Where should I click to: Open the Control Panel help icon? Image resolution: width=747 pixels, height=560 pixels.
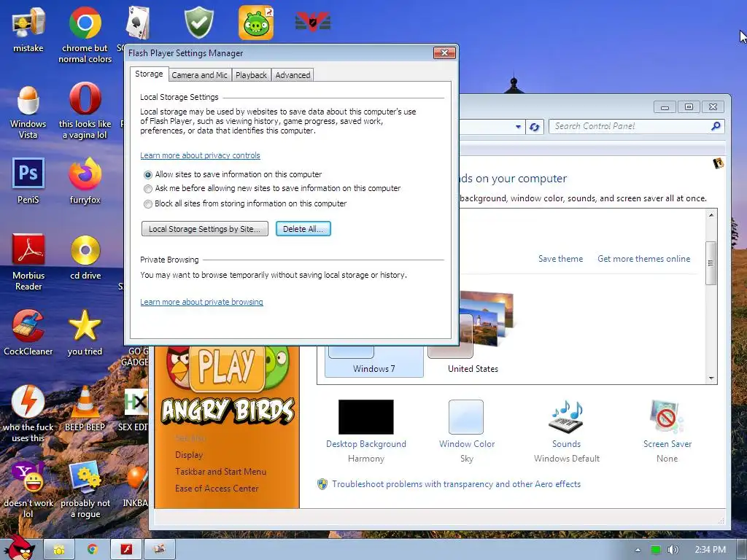pyautogui.click(x=718, y=164)
